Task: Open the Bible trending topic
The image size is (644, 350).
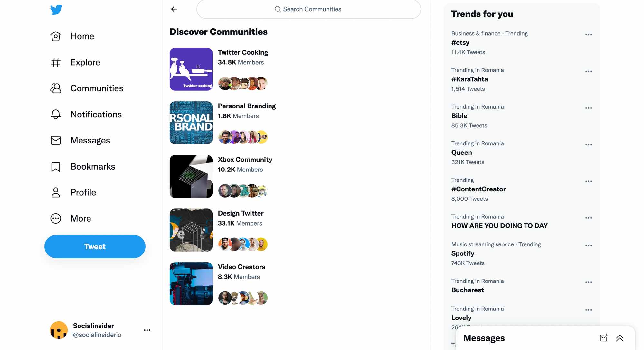Action: tap(459, 116)
